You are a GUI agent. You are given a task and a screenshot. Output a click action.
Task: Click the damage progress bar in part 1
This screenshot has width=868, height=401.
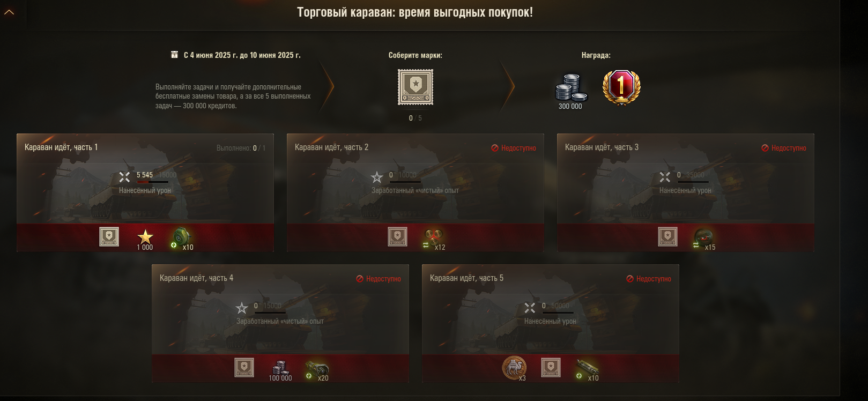153,182
